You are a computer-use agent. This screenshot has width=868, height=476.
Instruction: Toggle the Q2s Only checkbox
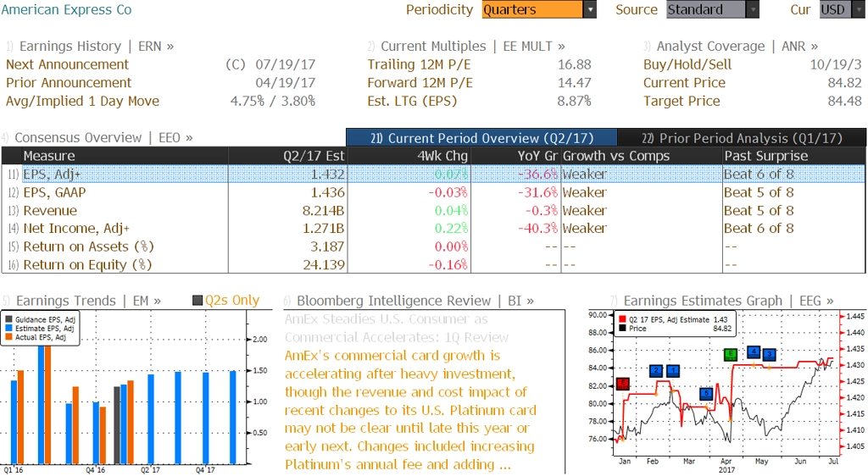click(197, 301)
